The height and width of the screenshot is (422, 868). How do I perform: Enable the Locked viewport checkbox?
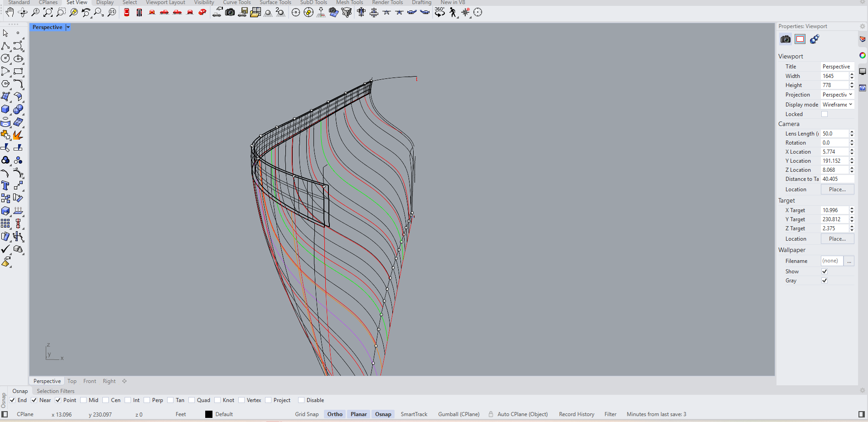pyautogui.click(x=825, y=114)
